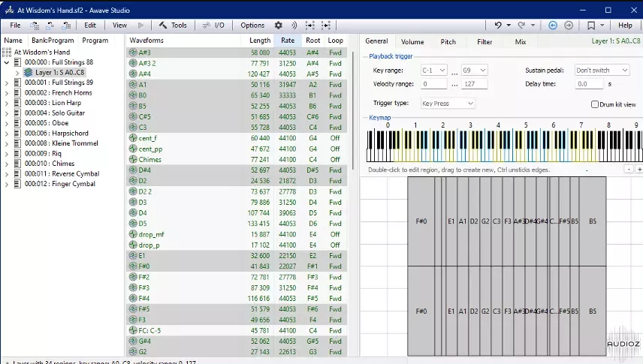Open the I/O menu
Screen dimensions: 643x364
[x=213, y=26]
